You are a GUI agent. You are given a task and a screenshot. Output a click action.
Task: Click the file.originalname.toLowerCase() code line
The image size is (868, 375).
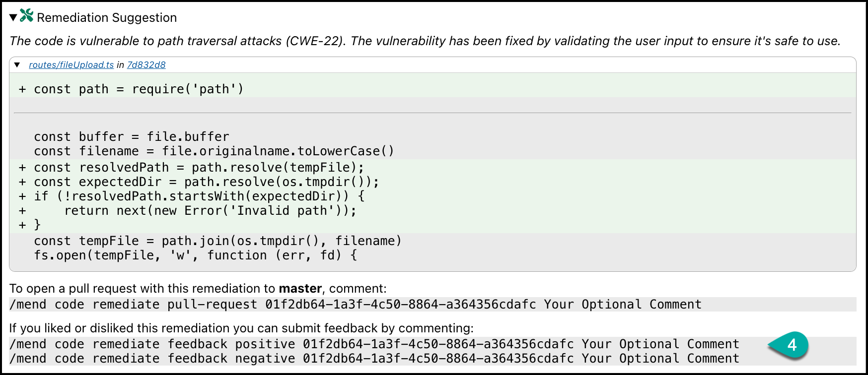(214, 151)
